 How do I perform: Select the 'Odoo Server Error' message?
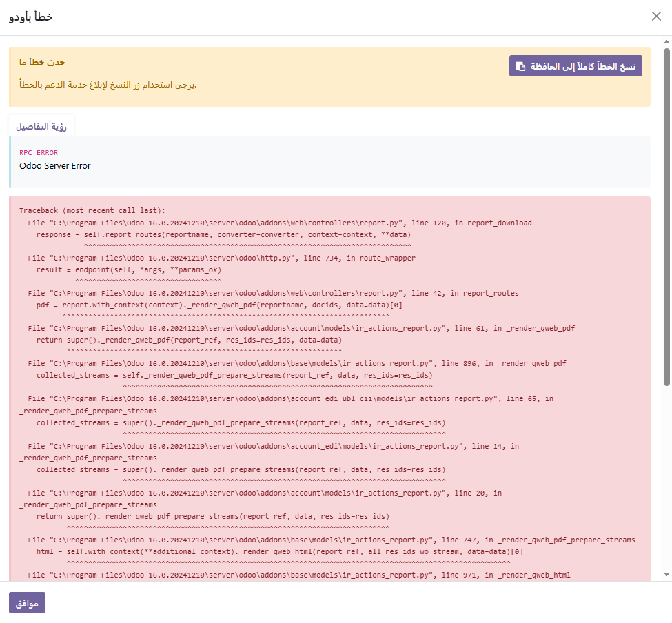(55, 166)
